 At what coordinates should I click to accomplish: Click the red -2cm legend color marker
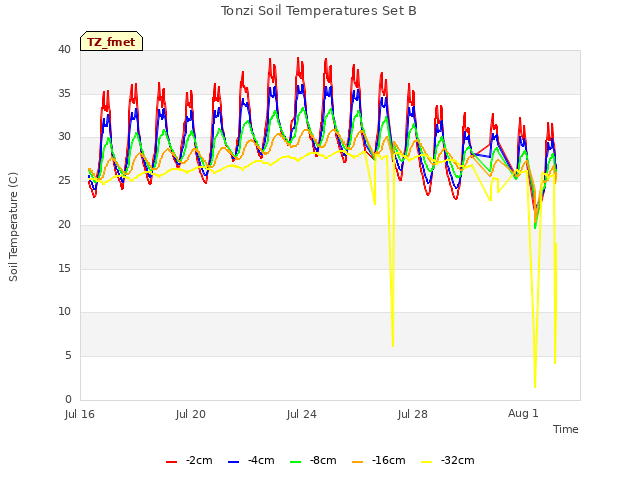click(171, 462)
